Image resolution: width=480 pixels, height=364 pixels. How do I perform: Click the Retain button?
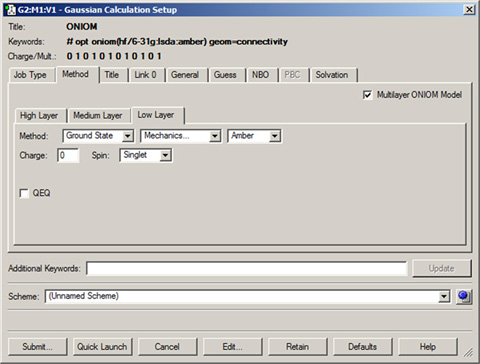pyautogui.click(x=297, y=347)
